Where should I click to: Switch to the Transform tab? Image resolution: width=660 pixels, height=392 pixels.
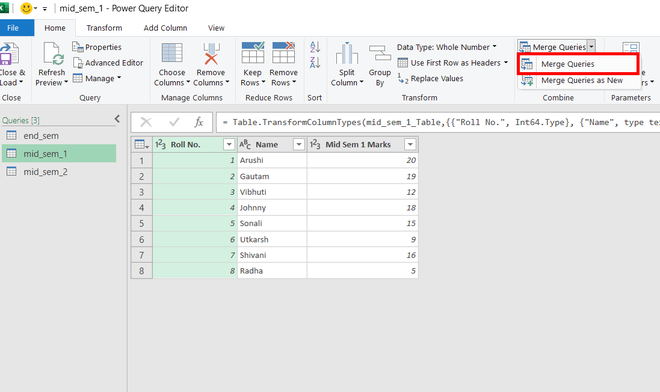tap(104, 28)
